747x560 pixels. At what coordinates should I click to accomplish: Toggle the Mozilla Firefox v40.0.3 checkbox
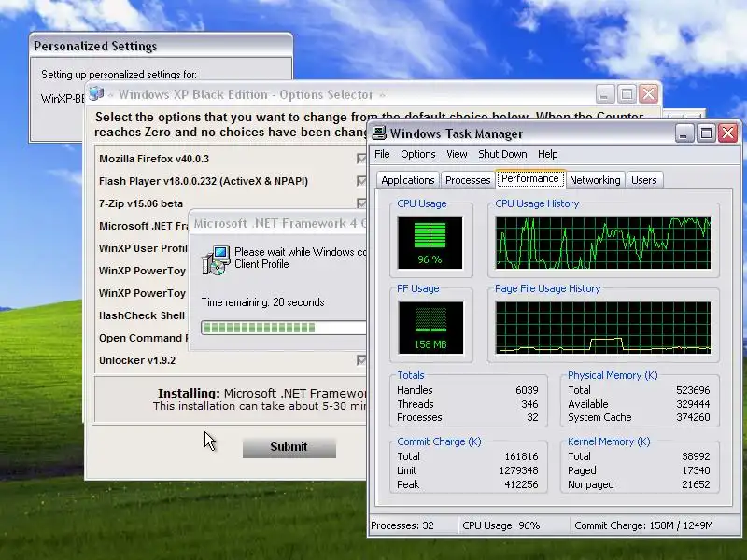click(x=361, y=159)
